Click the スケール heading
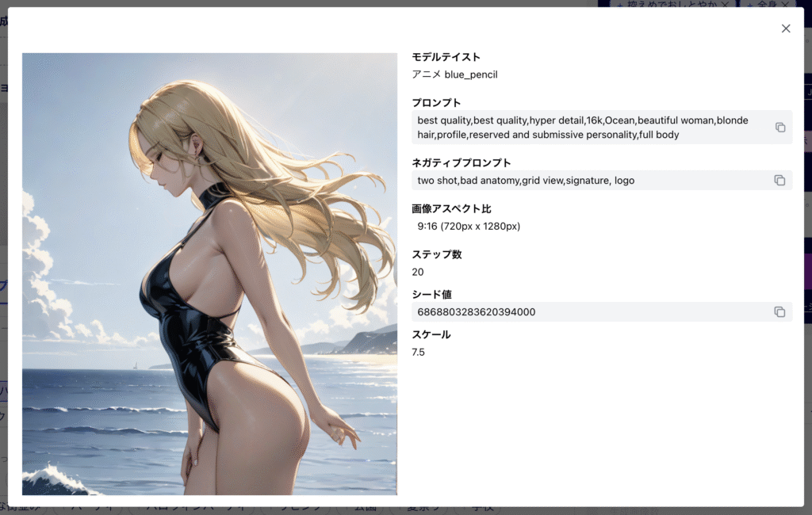 click(431, 334)
